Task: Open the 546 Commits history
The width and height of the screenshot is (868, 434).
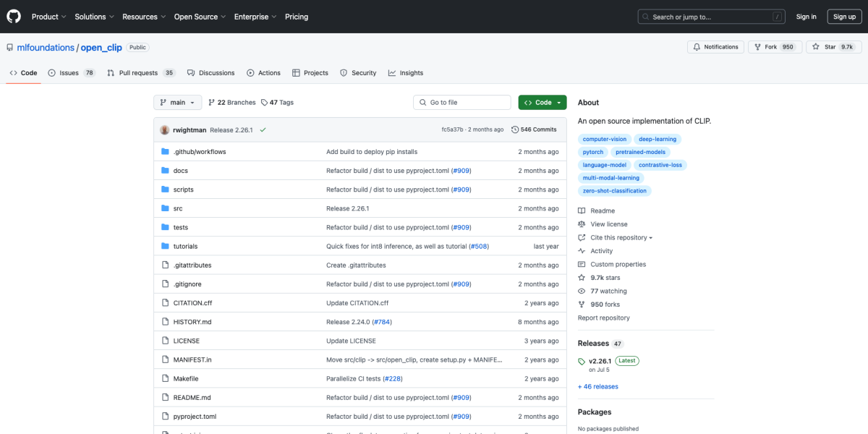Action: [534, 129]
